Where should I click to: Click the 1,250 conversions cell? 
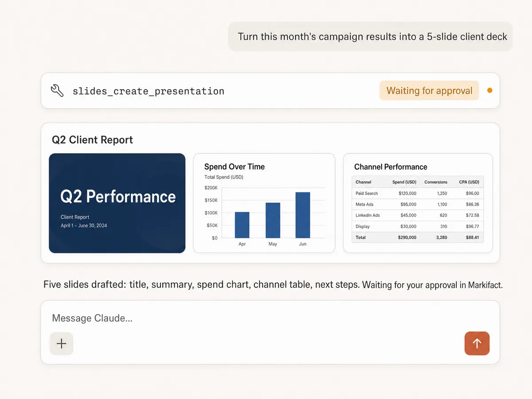point(442,193)
